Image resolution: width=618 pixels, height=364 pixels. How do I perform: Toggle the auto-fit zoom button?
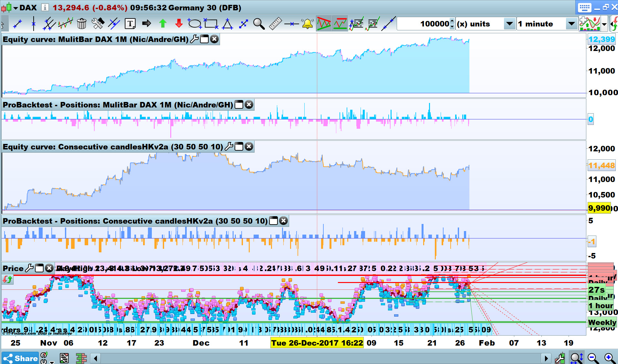[x=577, y=358]
